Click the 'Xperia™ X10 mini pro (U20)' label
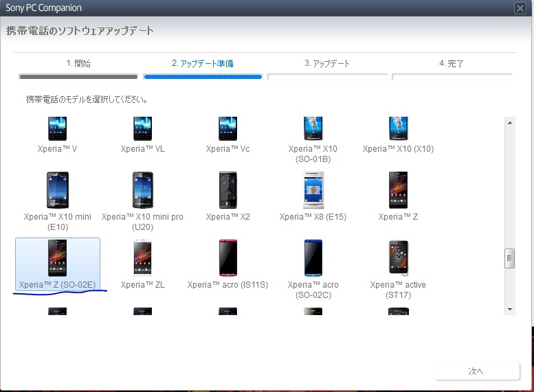Image resolution: width=534 pixels, height=392 pixels. 142,222
